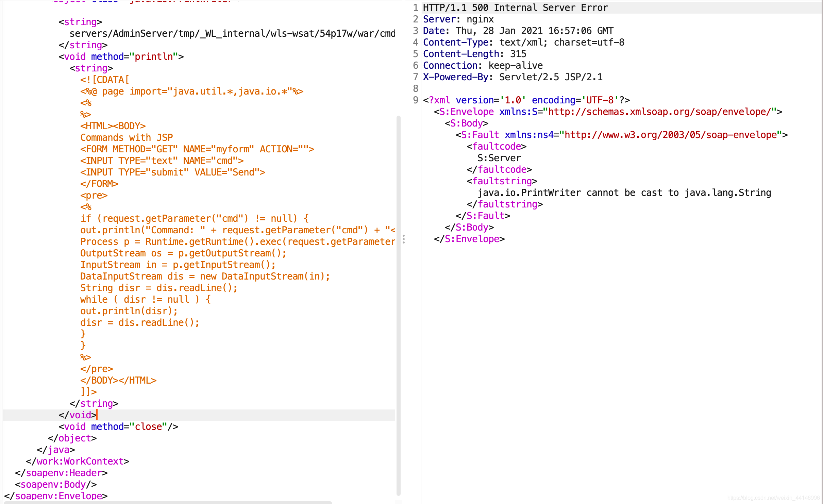This screenshot has height=504, width=823.
Task: Click the 'Content-Length: 315' header
Action: coord(474,54)
